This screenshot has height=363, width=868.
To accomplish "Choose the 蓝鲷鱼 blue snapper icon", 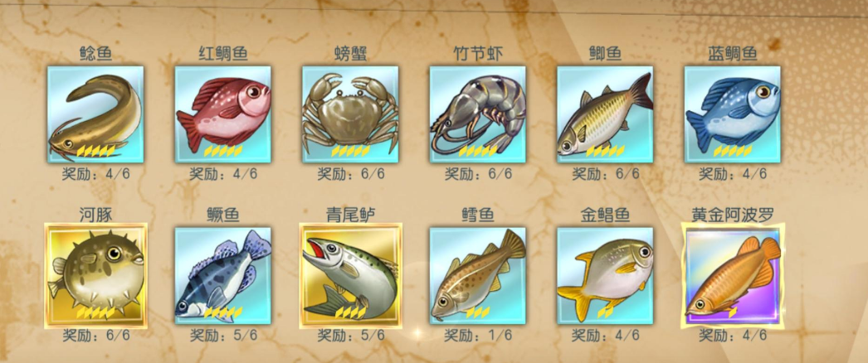I will coord(733,114).
